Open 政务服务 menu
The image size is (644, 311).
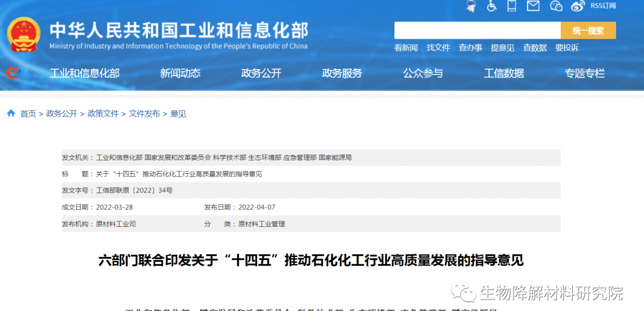[342, 73]
